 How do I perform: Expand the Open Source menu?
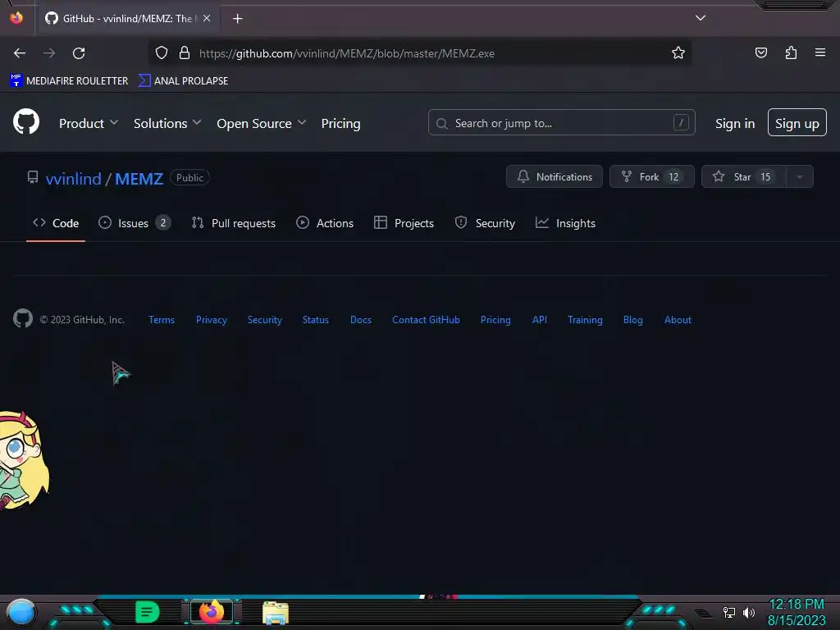point(262,123)
